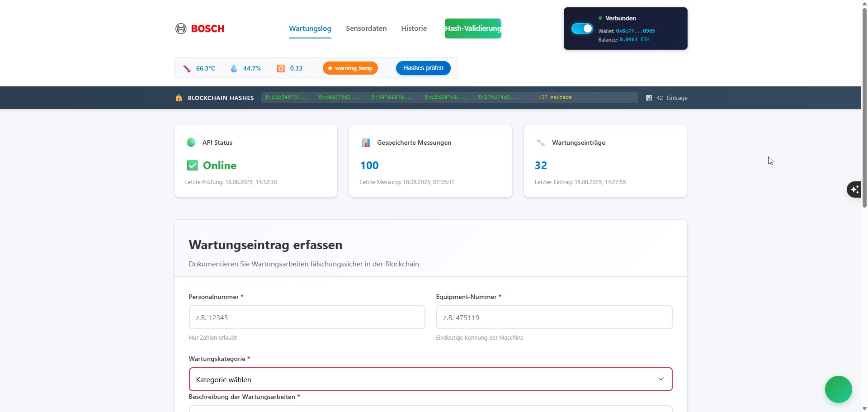Click the padlock icon next to Blockchain Hashes
Screen dimensions: 868x412
point(179,98)
